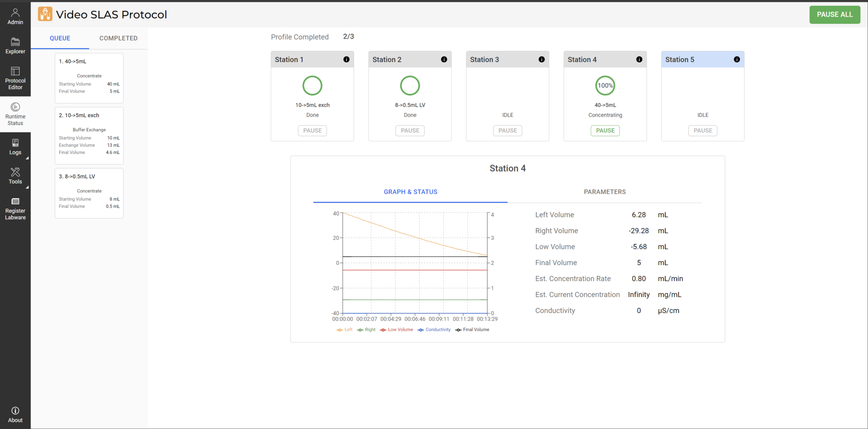Select the Runtime Status view
Image resolution: width=868 pixels, height=429 pixels.
tap(15, 114)
